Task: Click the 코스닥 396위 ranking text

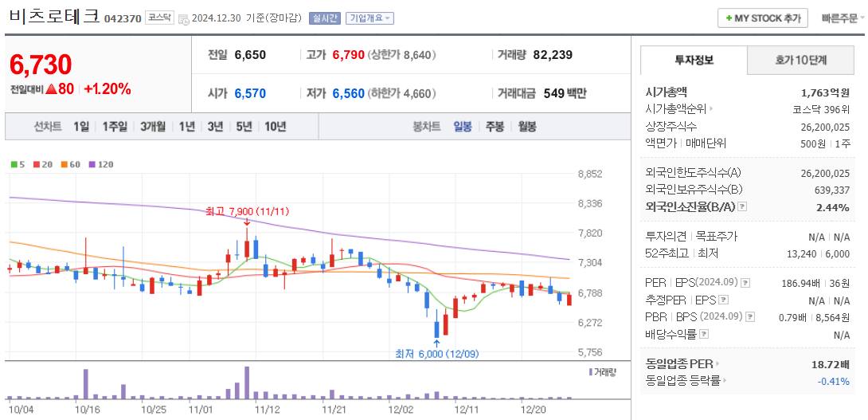Action: [821, 108]
